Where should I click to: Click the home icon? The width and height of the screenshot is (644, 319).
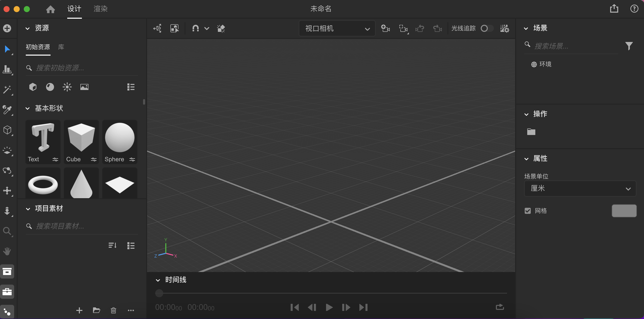point(50,9)
